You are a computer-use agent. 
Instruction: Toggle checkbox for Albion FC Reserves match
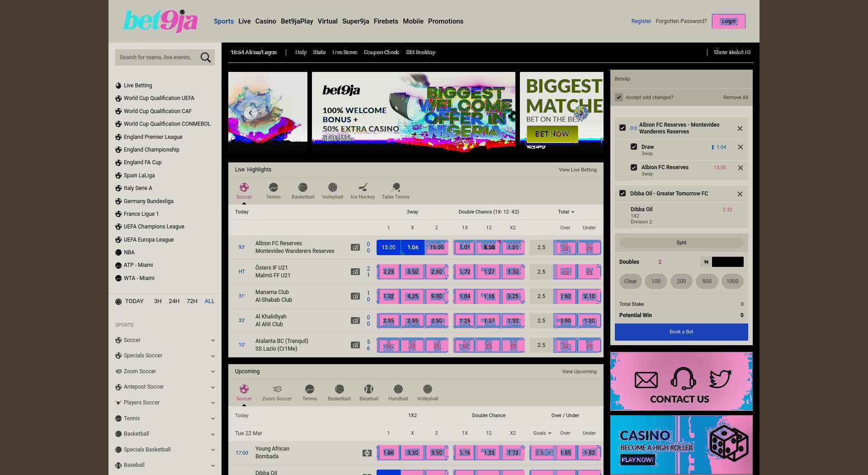click(x=623, y=128)
